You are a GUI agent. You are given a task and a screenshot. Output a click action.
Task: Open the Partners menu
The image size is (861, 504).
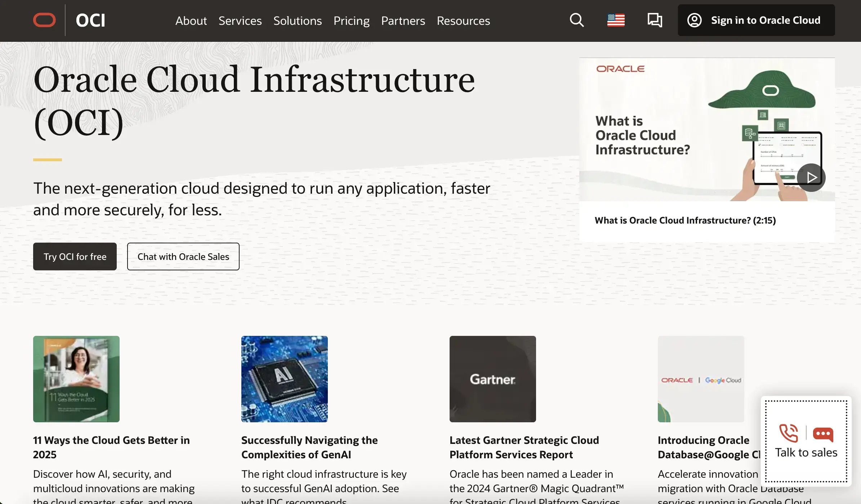click(403, 21)
